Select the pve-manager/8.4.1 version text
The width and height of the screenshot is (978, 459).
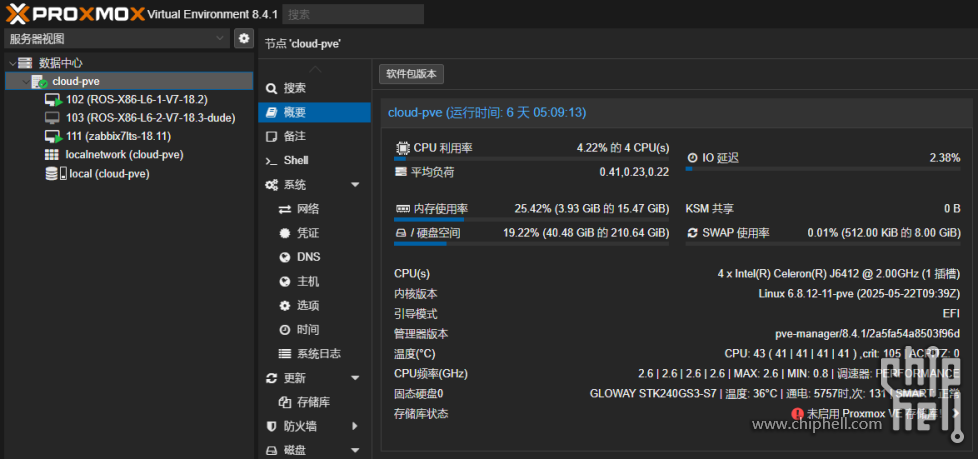click(x=868, y=334)
